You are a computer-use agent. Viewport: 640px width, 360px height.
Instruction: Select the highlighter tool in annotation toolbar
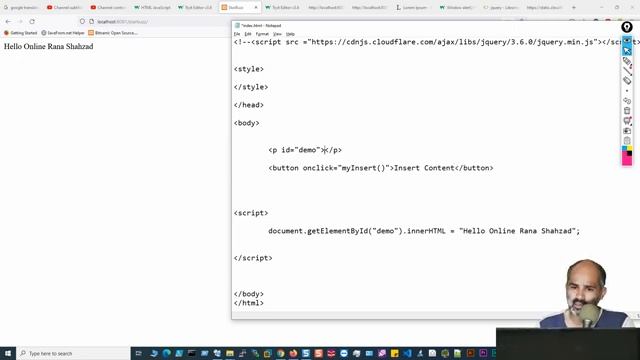(627, 61)
